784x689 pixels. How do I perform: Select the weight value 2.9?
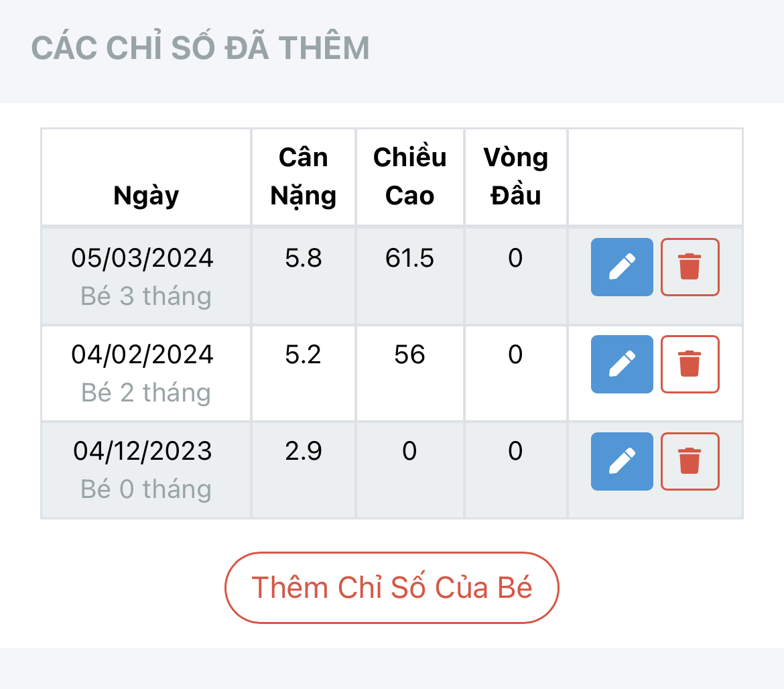[x=303, y=452]
